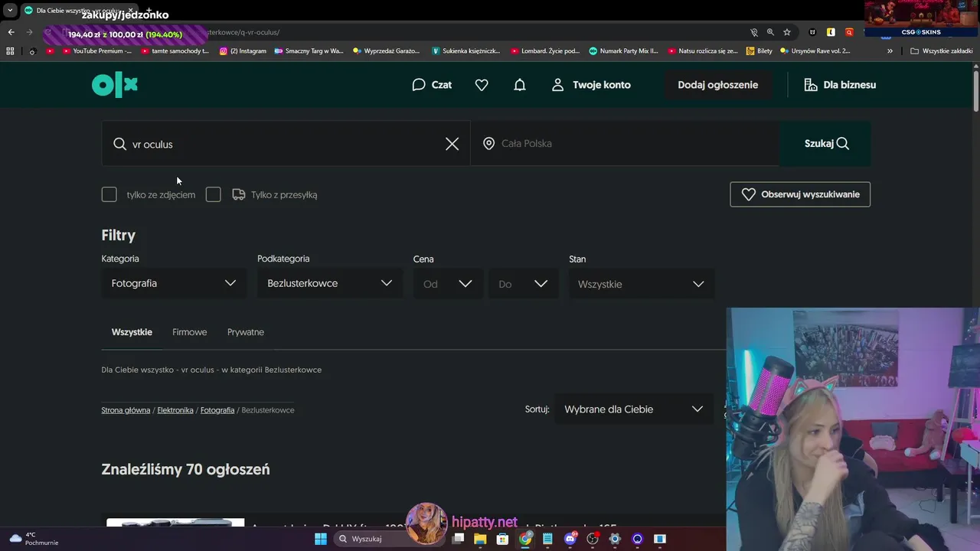
Task: Click the zoom magnifier icon in address bar
Action: [770, 32]
